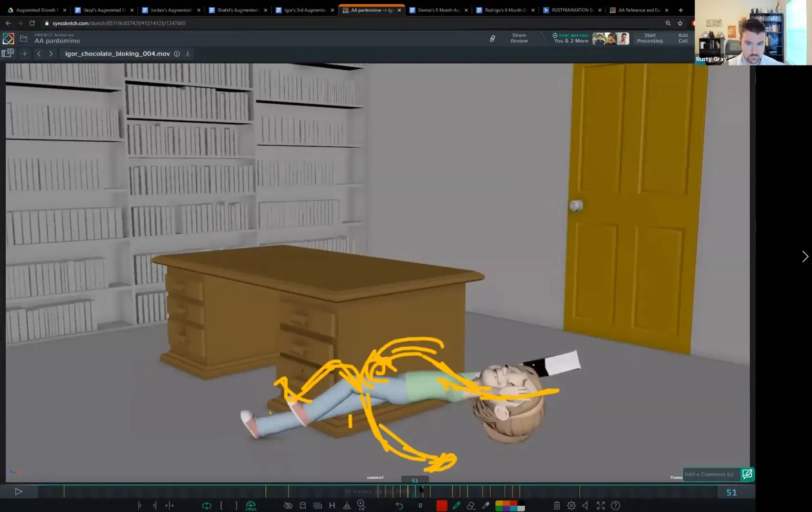Open player settings gear
Image resolution: width=812 pixels, height=512 pixels.
571,505
